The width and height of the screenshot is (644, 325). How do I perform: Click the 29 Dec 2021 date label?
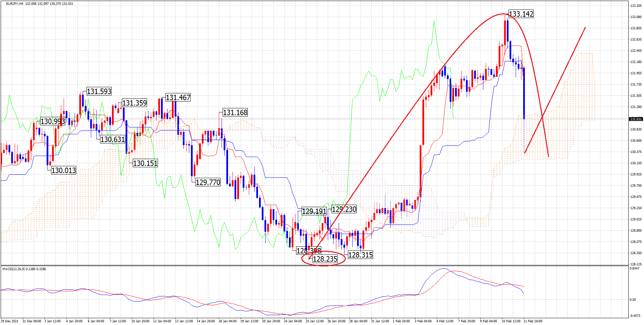click(x=10, y=321)
